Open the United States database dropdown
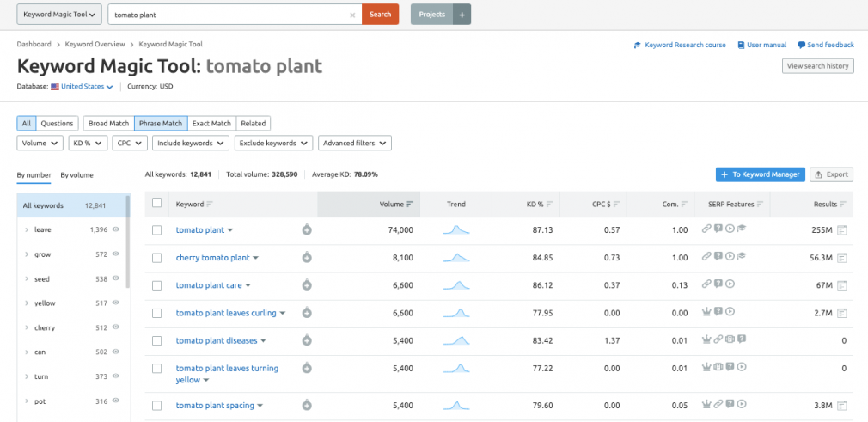This screenshot has height=422, width=868. (83, 87)
